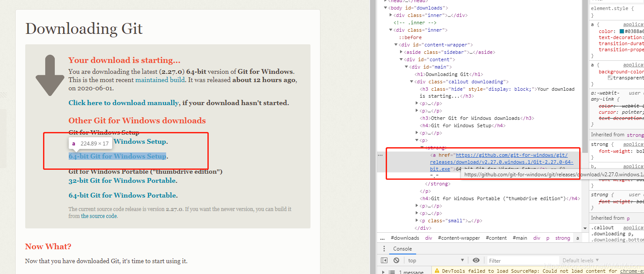Select the h3 Other Git for Windows downloads row
The image size is (644, 274).
pyautogui.click(x=476, y=118)
